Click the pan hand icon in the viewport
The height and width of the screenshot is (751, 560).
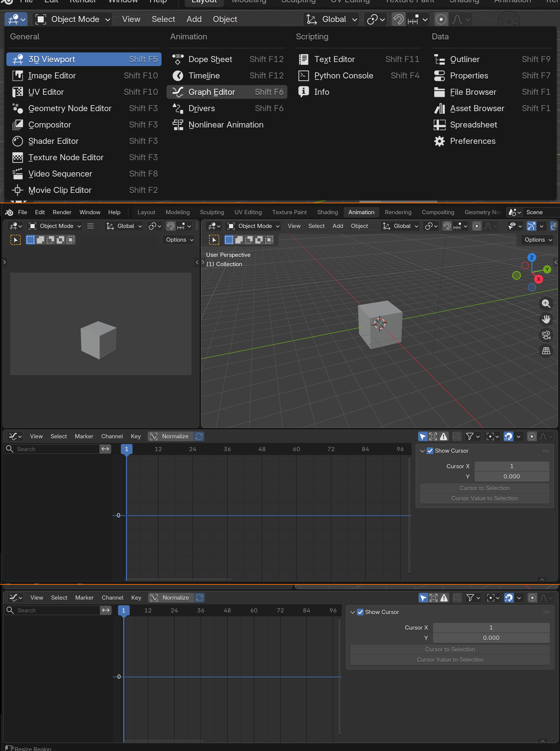pos(546,319)
